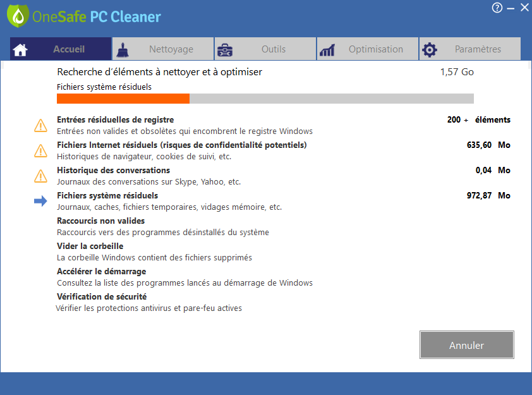Screen dimensions: 532x395
Task: Click the toolbox icon on Outils tab
Action: point(224,50)
